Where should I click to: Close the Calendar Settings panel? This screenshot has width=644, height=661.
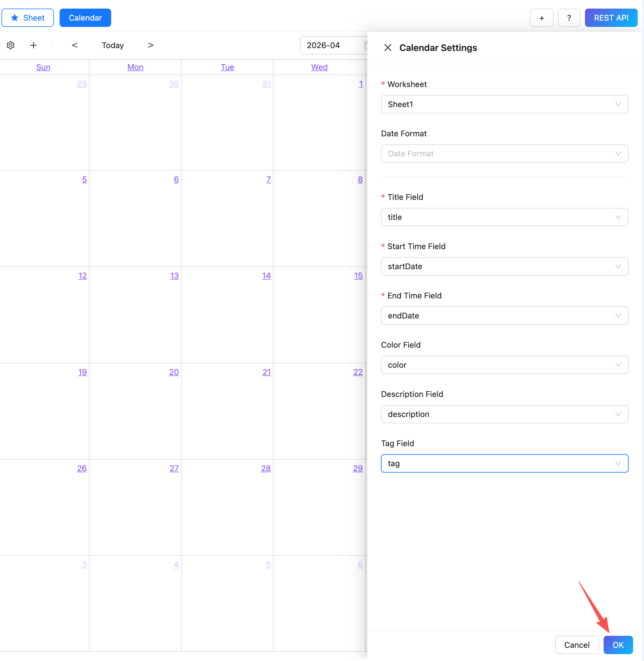(388, 48)
